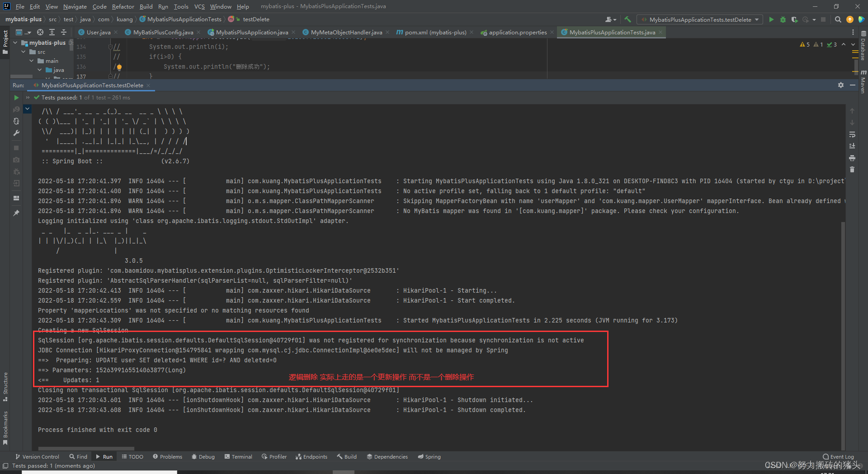Open Search Everywhere via the magnifier icon
Screen dimensions: 868x474
[x=838, y=19]
